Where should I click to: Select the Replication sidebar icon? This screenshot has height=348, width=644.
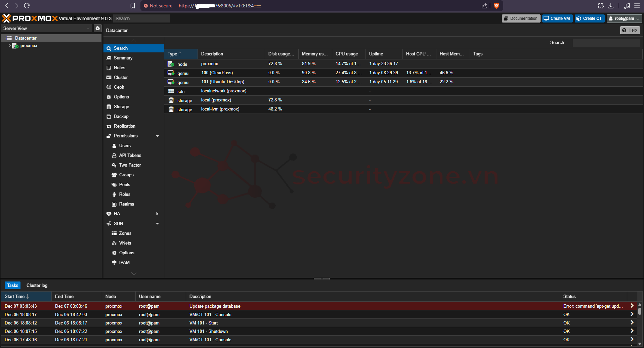(x=109, y=126)
